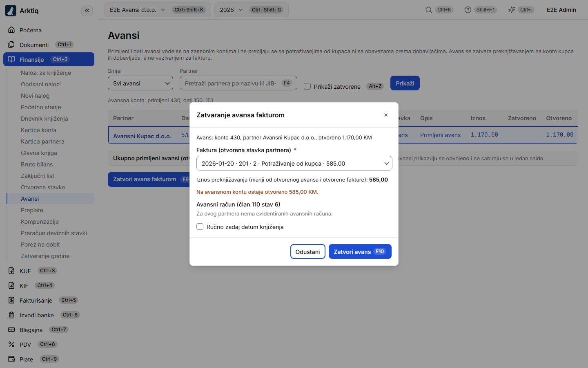
Task: Go to Početna home icon
Action: pyautogui.click(x=11, y=30)
